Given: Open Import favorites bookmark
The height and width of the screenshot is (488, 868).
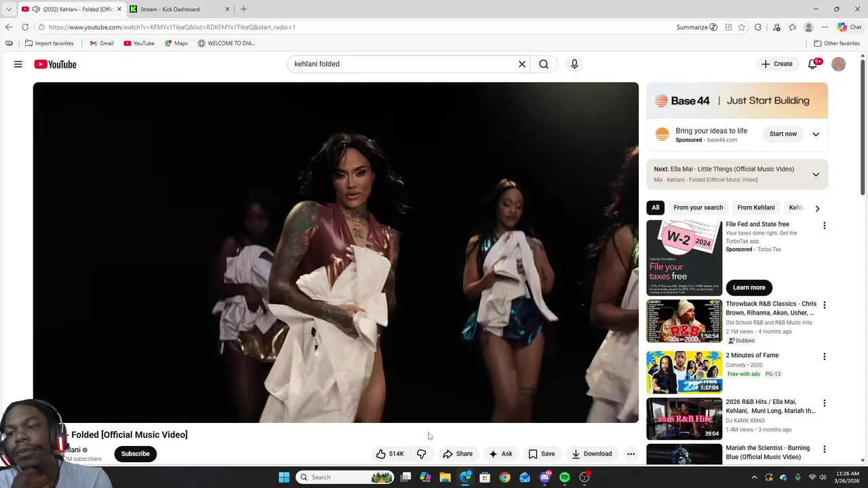Looking at the screenshot, I should pos(49,43).
